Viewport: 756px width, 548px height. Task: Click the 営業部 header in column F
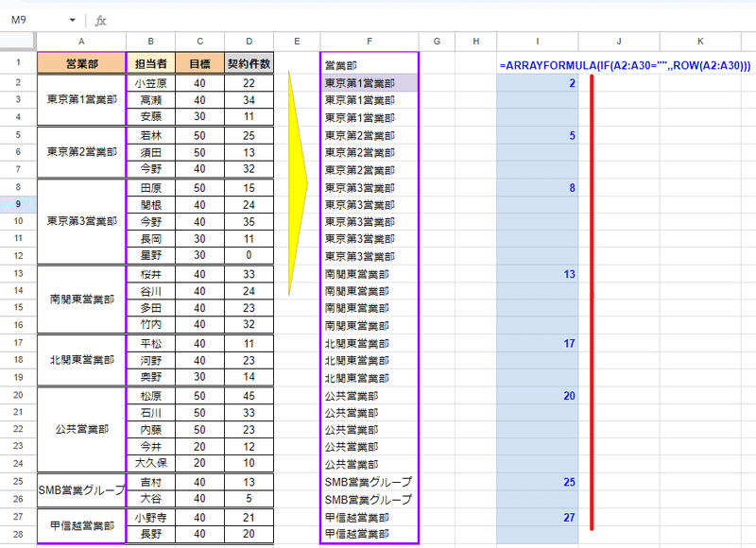(369, 65)
